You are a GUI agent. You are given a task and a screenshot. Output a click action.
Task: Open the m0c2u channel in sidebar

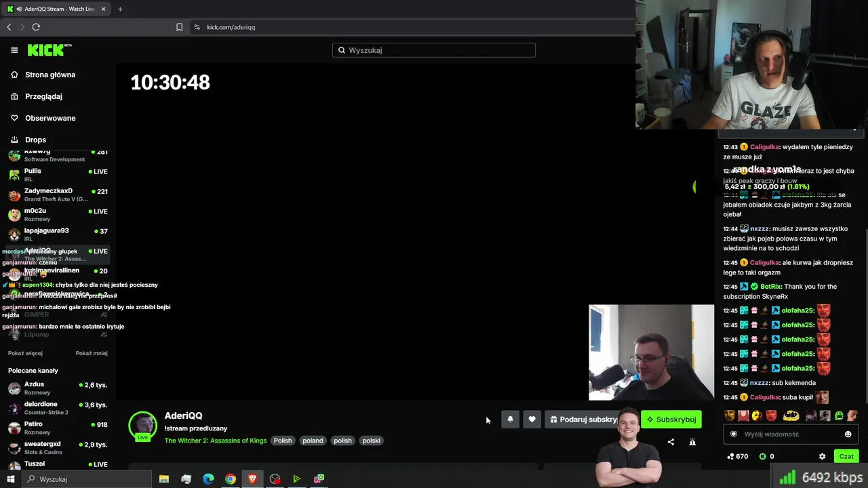(x=58, y=214)
